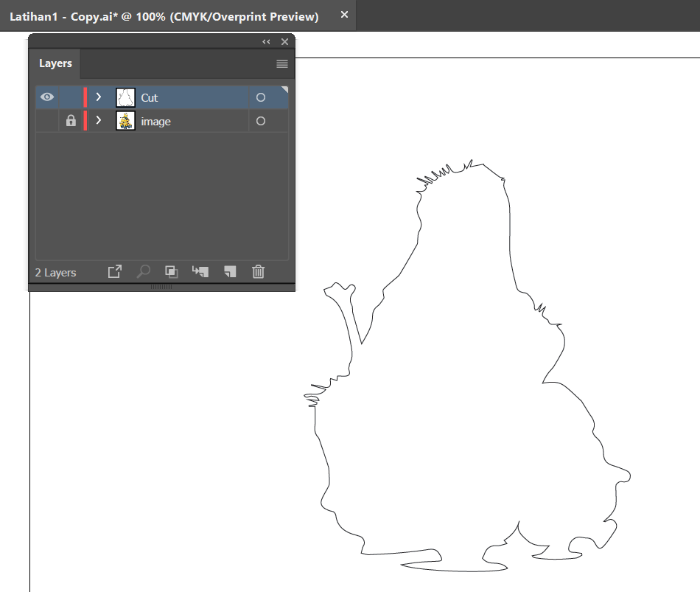Unlock the image layer
The height and width of the screenshot is (592, 700).
click(x=70, y=120)
